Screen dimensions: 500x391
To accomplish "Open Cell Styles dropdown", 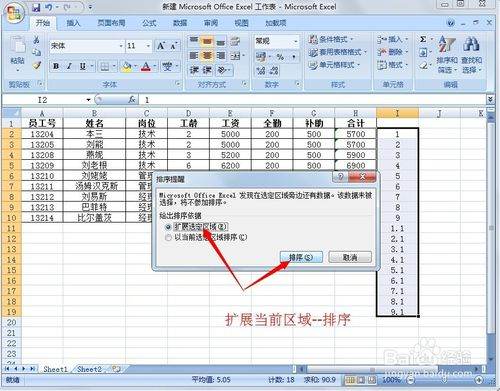I will pos(334,65).
